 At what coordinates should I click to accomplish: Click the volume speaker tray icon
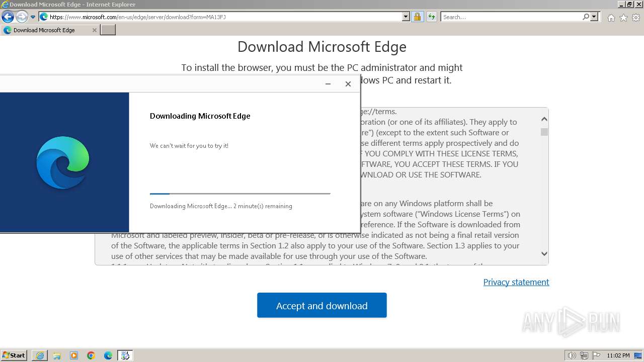point(572,355)
